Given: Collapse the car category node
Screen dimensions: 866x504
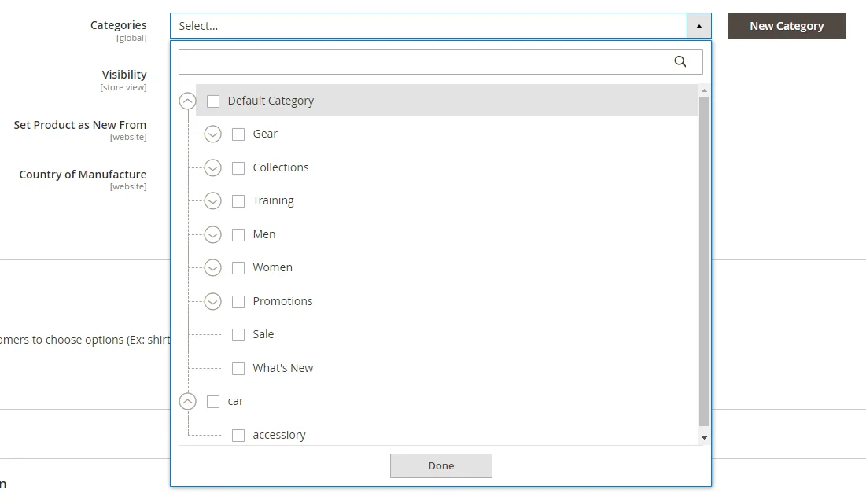Looking at the screenshot, I should click(x=187, y=402).
